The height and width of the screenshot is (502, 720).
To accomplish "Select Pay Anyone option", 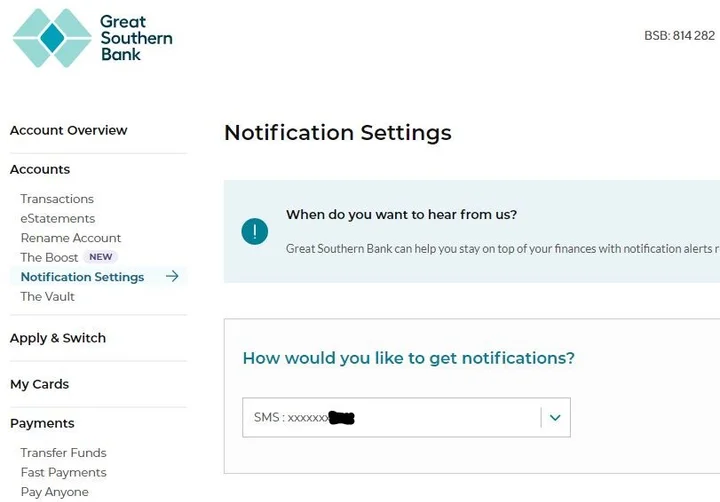I will point(54,492).
